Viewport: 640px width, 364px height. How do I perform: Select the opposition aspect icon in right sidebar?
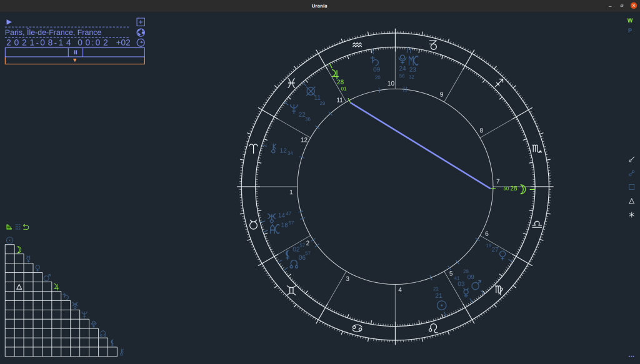click(631, 173)
